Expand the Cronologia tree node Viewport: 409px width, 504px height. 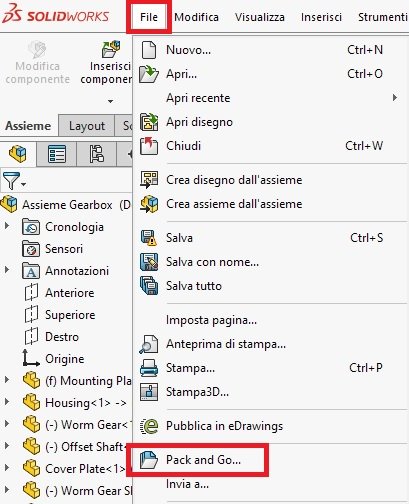(7, 226)
